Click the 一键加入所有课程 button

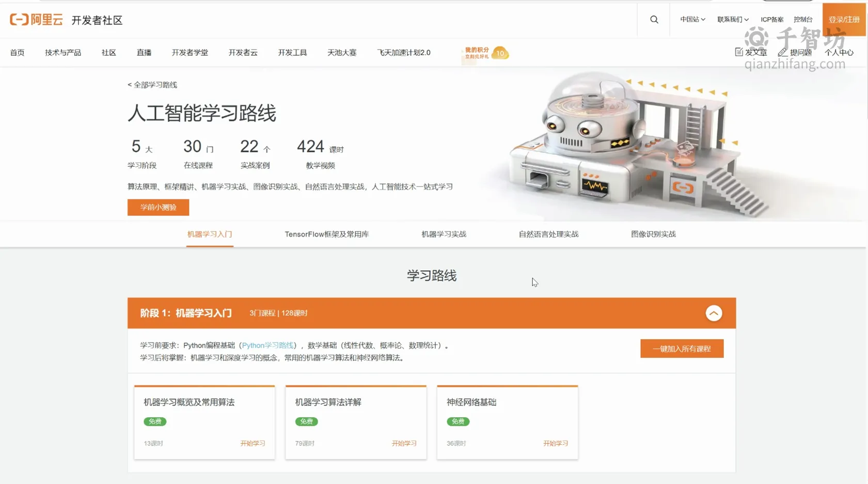pos(682,349)
